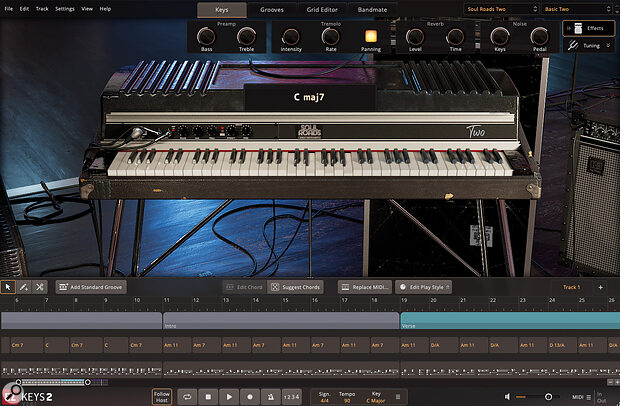Image resolution: width=620 pixels, height=406 pixels.
Task: Select the Intro song part block
Action: 281,321
